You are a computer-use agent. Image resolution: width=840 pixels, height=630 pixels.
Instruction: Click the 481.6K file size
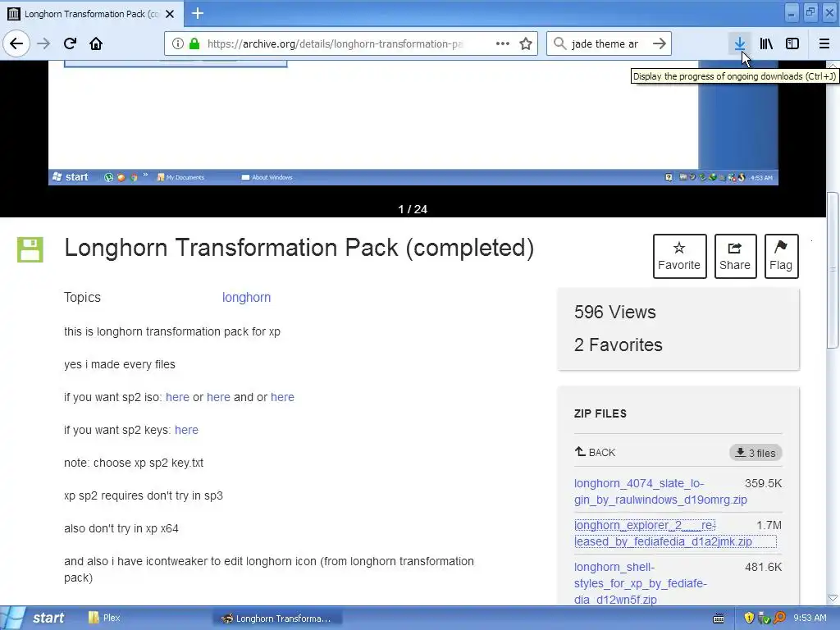763,567
